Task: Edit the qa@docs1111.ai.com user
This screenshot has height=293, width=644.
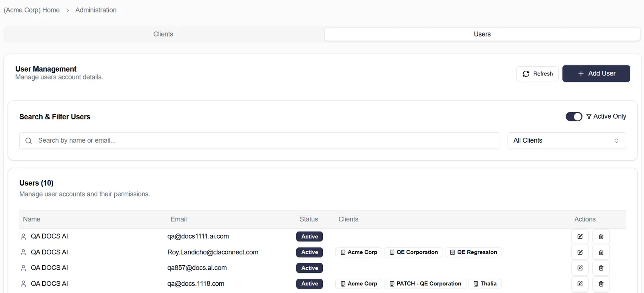Action: point(580,236)
